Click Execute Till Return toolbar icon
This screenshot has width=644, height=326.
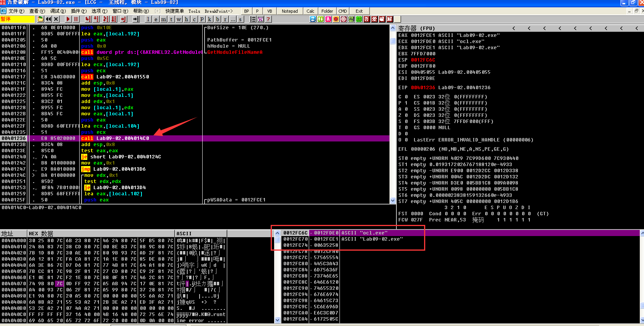coord(123,19)
